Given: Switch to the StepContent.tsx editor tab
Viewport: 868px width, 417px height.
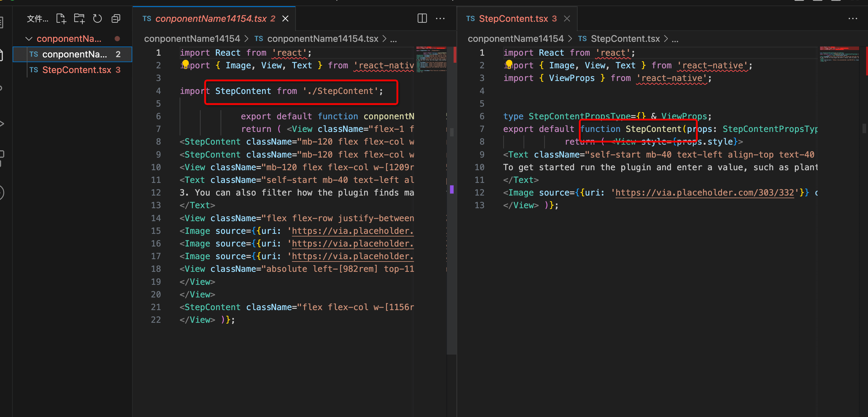Looking at the screenshot, I should 518,19.
